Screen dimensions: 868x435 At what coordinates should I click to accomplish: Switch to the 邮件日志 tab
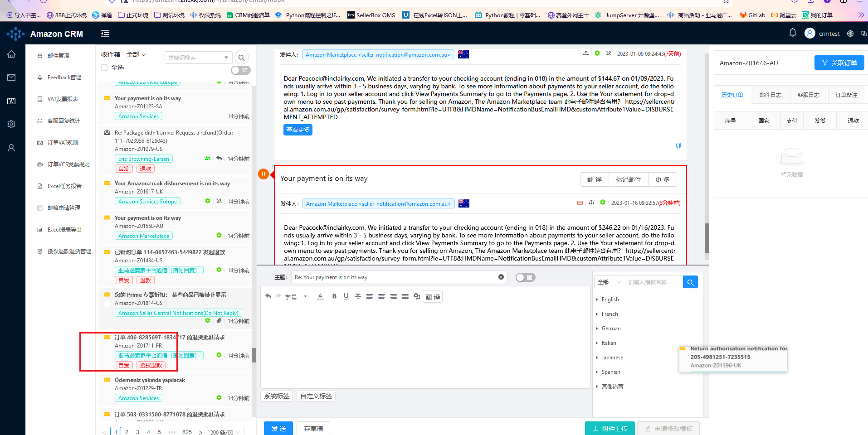pyautogui.click(x=770, y=95)
